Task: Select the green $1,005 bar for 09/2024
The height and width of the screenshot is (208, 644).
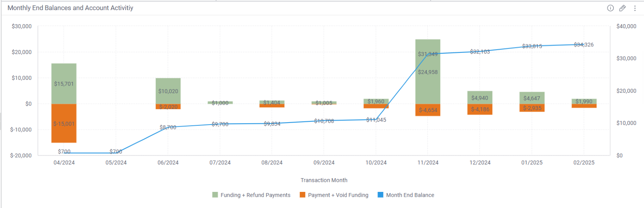Action: (324, 103)
